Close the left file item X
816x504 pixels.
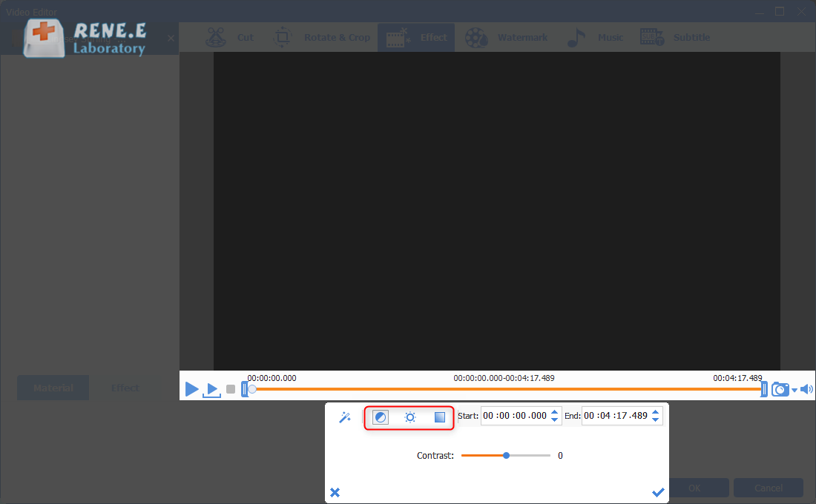click(x=171, y=39)
